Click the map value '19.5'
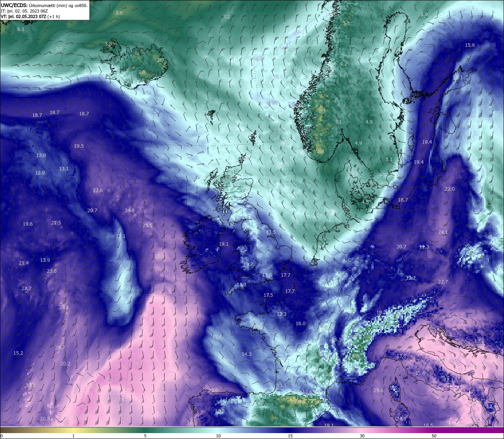 click(79, 146)
